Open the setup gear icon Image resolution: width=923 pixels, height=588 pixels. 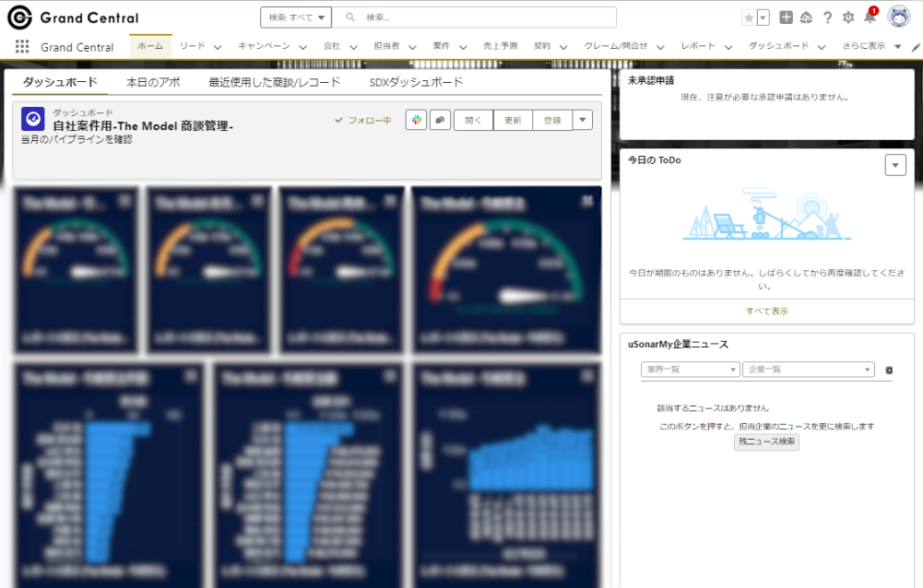pyautogui.click(x=848, y=18)
